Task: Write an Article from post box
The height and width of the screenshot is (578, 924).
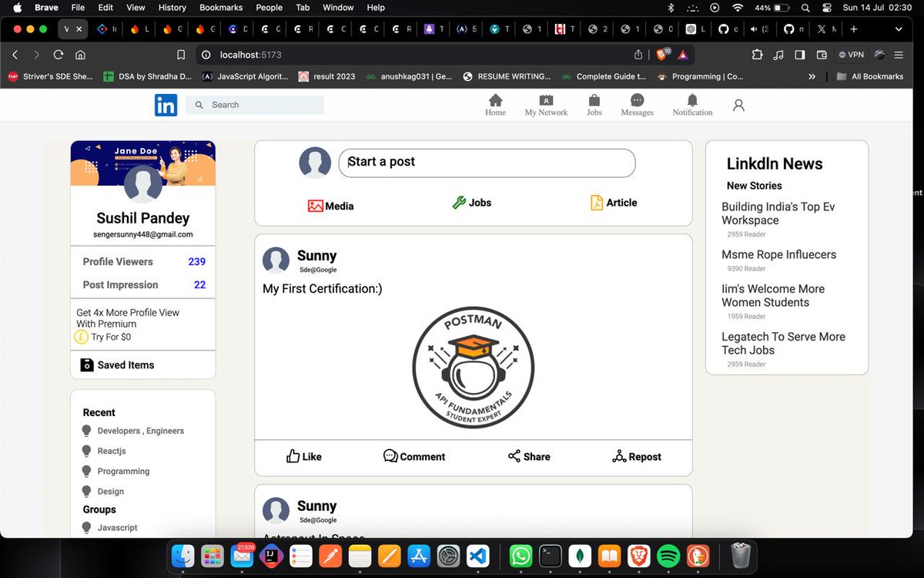Action: click(614, 203)
